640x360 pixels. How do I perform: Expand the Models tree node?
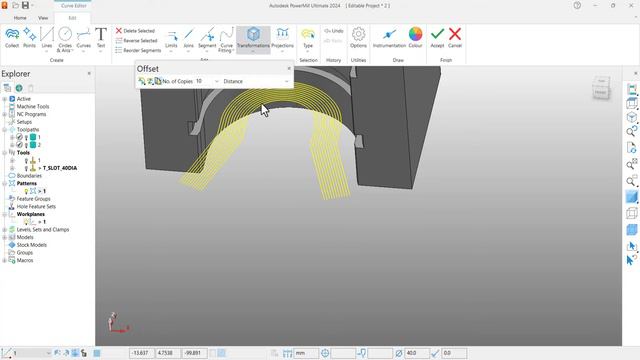click(4, 237)
